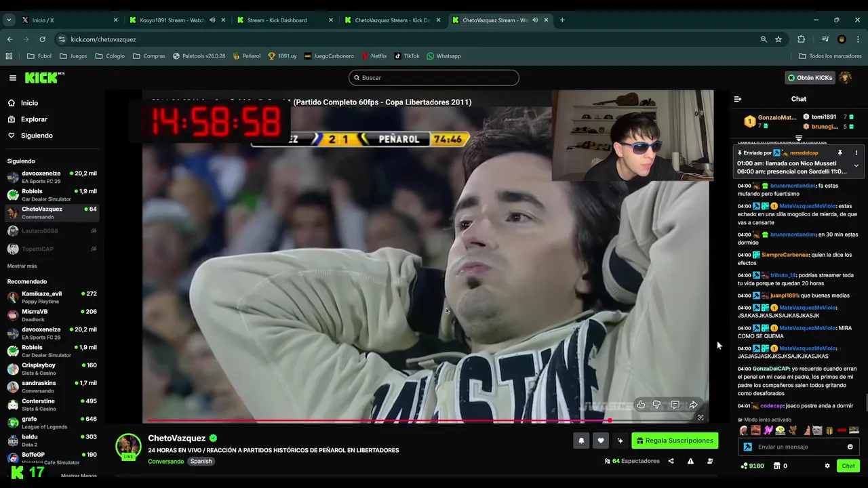Open Peñarol bookmark
This screenshot has width=868, height=488.
point(246,56)
